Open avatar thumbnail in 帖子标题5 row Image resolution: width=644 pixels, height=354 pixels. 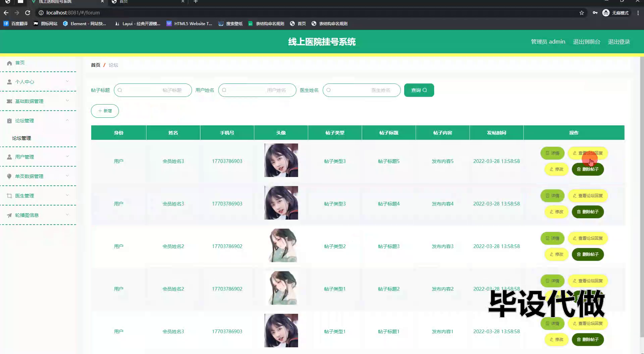pos(281,160)
